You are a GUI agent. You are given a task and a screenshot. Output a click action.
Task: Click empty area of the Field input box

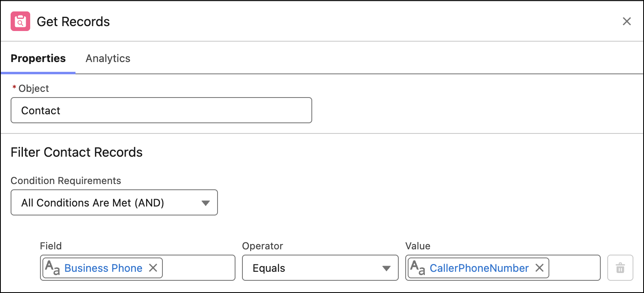pos(199,268)
